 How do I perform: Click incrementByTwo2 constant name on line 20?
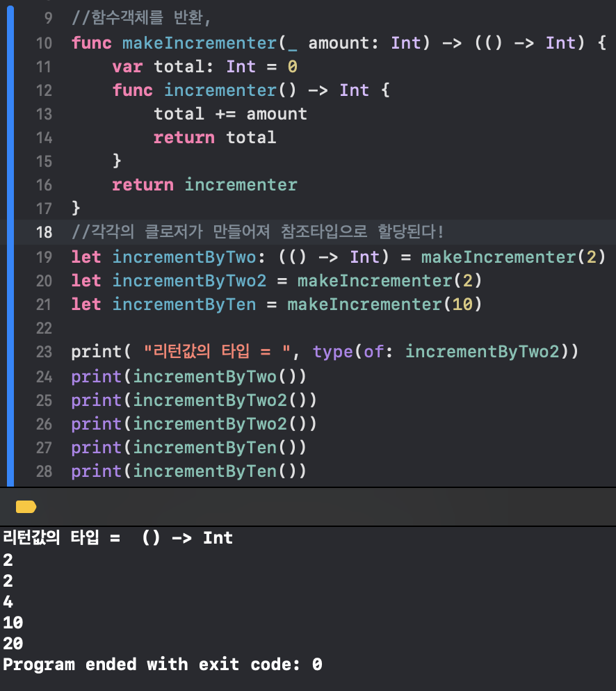(x=190, y=281)
